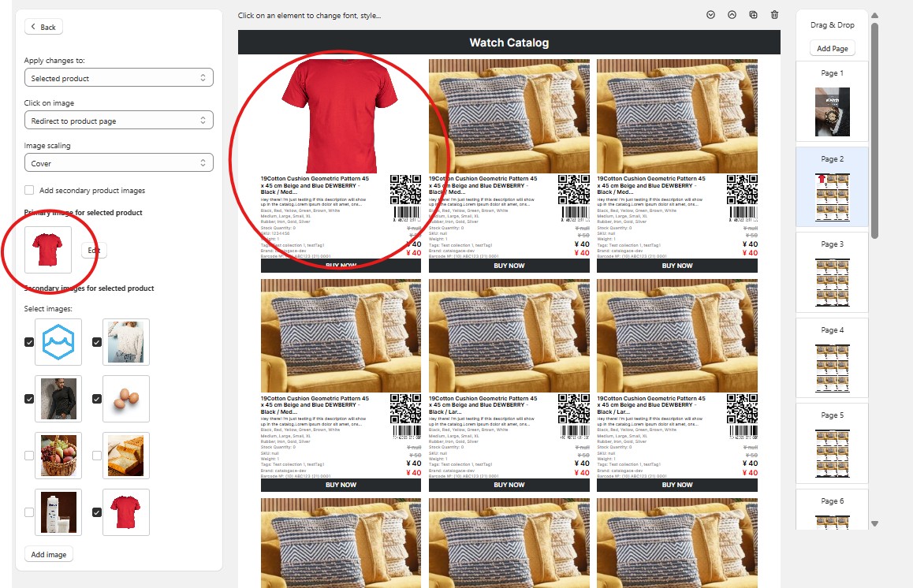Image resolution: width=913 pixels, height=588 pixels.
Task: Click primary red T-shirt image thumbnail
Action: tap(48, 250)
